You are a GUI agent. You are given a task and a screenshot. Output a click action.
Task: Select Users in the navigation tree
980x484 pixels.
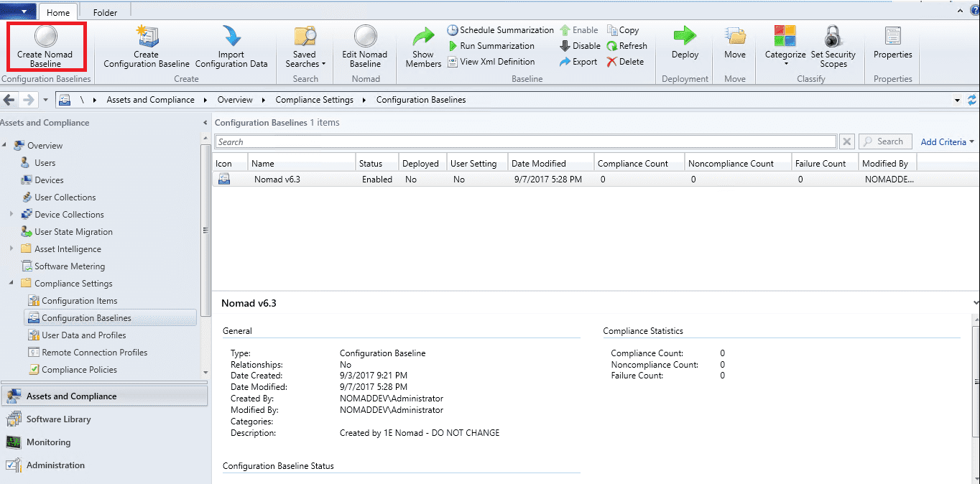[x=45, y=163]
